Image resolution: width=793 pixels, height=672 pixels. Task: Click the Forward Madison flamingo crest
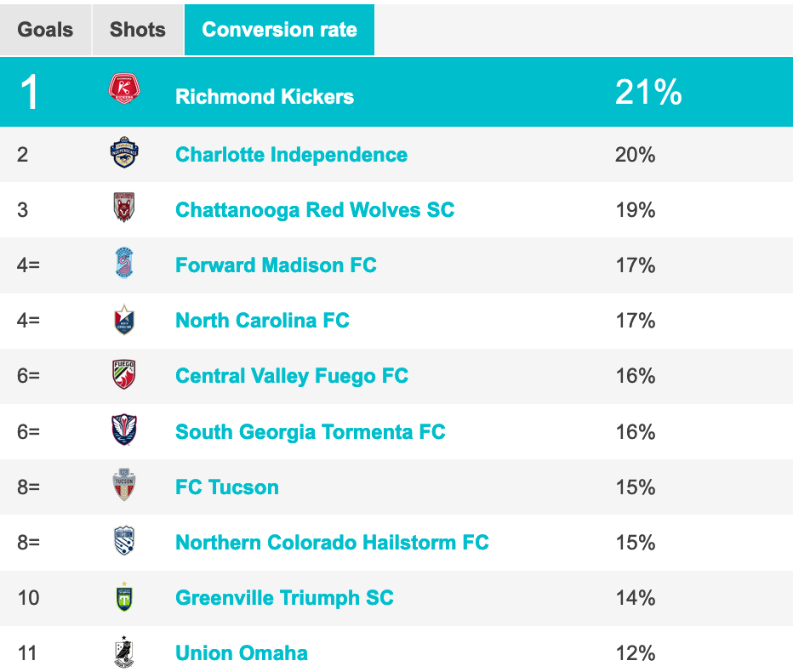[124, 264]
